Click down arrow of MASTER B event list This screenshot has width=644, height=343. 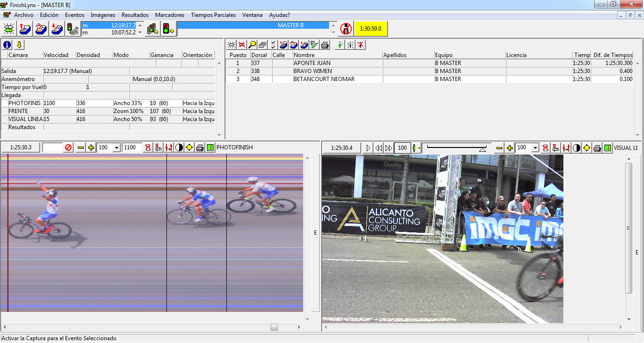[334, 32]
